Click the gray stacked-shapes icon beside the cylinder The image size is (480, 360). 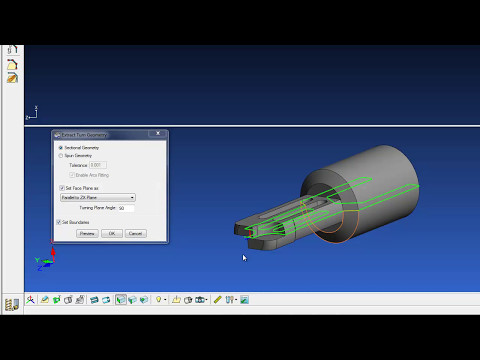click(80, 300)
